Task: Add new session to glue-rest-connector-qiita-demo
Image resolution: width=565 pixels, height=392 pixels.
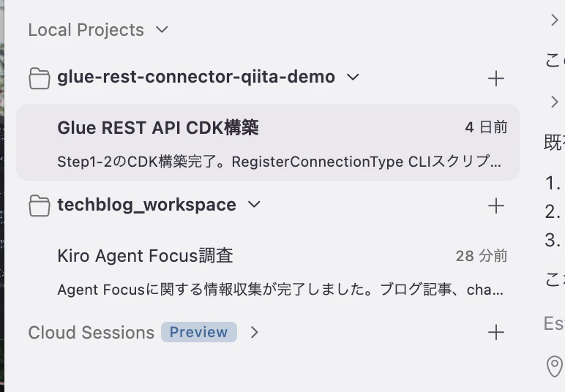Action: tap(495, 78)
